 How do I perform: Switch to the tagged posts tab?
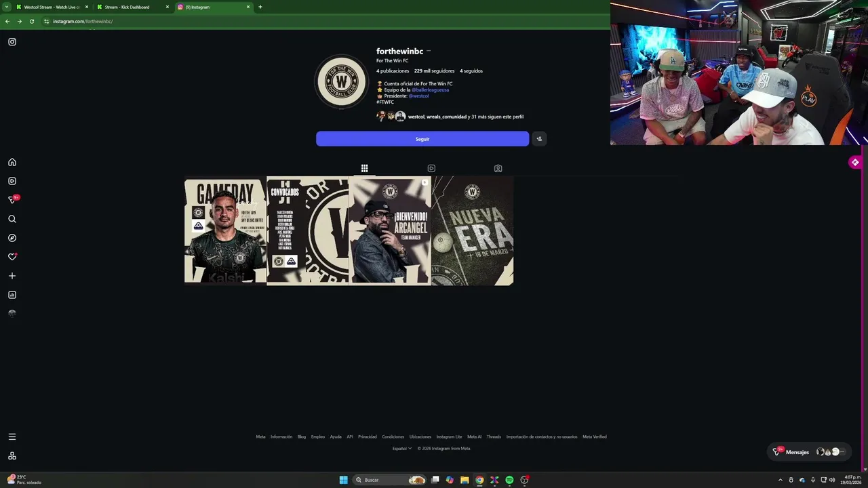[498, 168]
